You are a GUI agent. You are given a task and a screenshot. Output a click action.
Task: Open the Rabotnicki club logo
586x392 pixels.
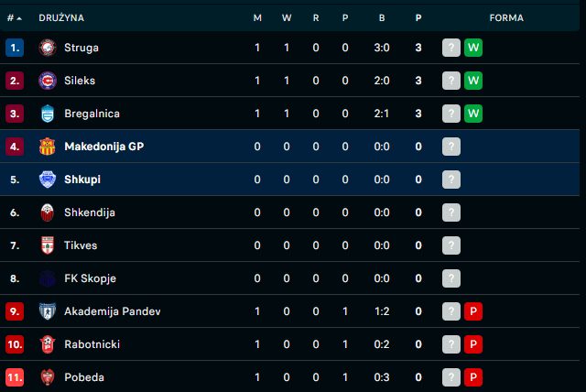[48, 344]
